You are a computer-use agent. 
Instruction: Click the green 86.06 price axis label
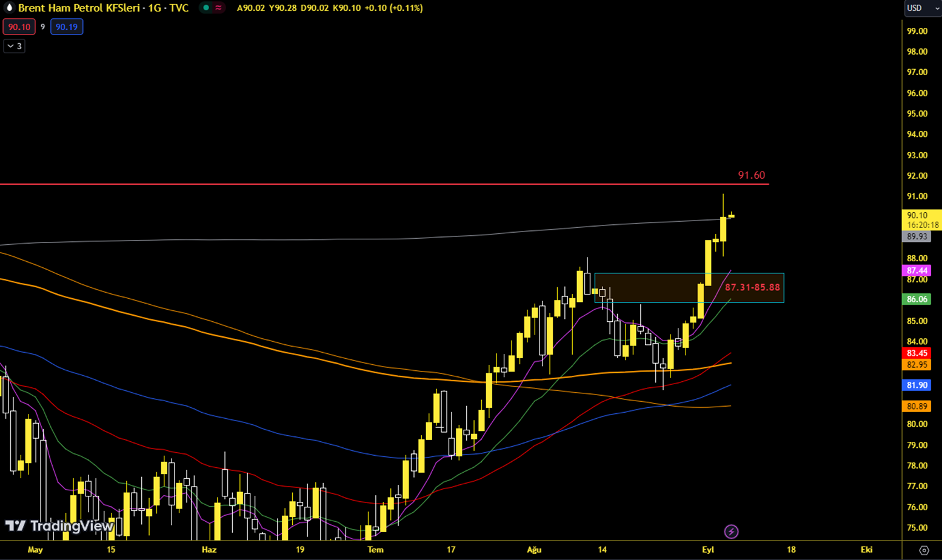917,299
